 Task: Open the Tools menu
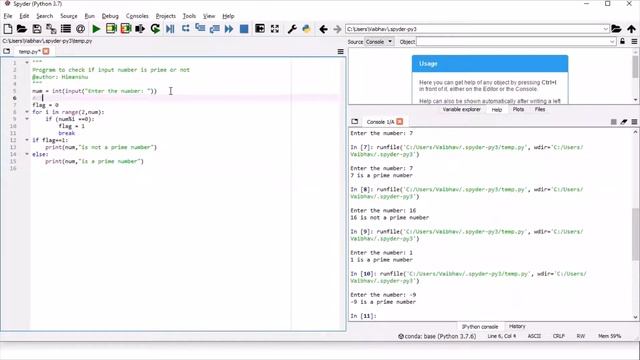pyautogui.click(x=189, y=16)
